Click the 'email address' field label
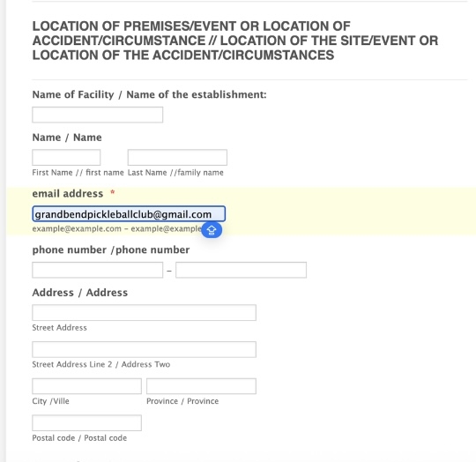 (x=68, y=194)
